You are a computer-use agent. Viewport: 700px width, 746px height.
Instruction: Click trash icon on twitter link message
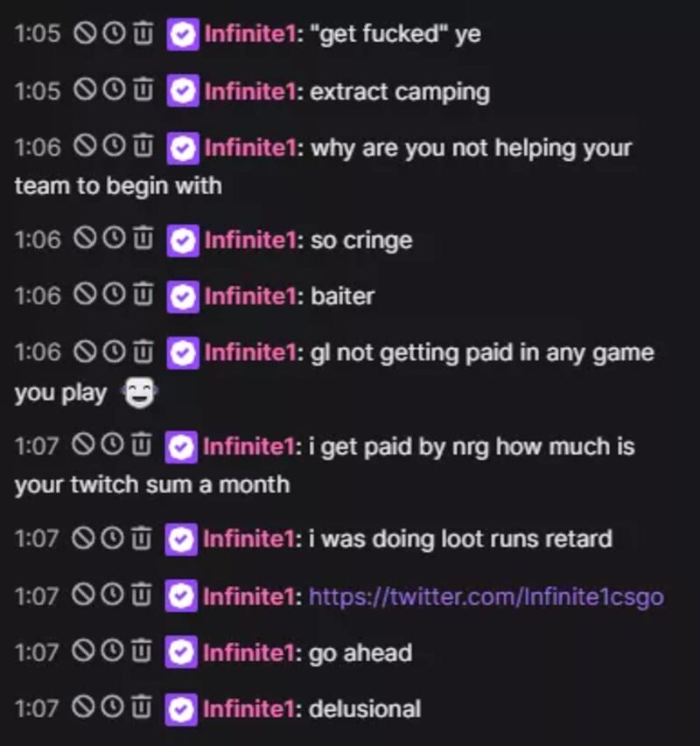[x=142, y=596]
